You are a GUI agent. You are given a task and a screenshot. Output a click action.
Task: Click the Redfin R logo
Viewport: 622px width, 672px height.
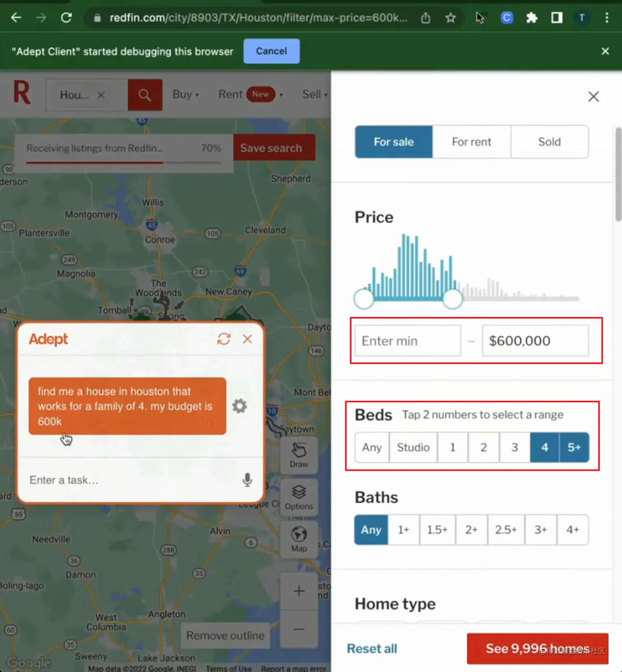22,93
